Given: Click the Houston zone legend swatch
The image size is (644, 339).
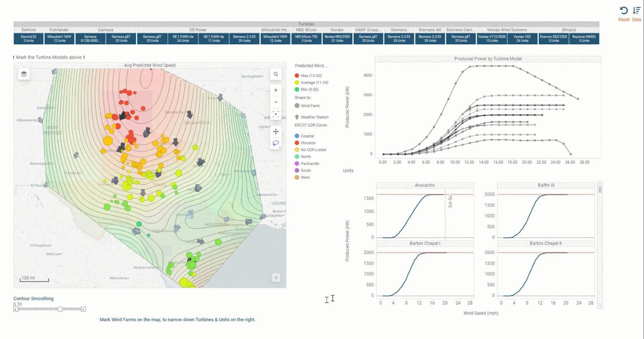Looking at the screenshot, I should pyautogui.click(x=297, y=143).
